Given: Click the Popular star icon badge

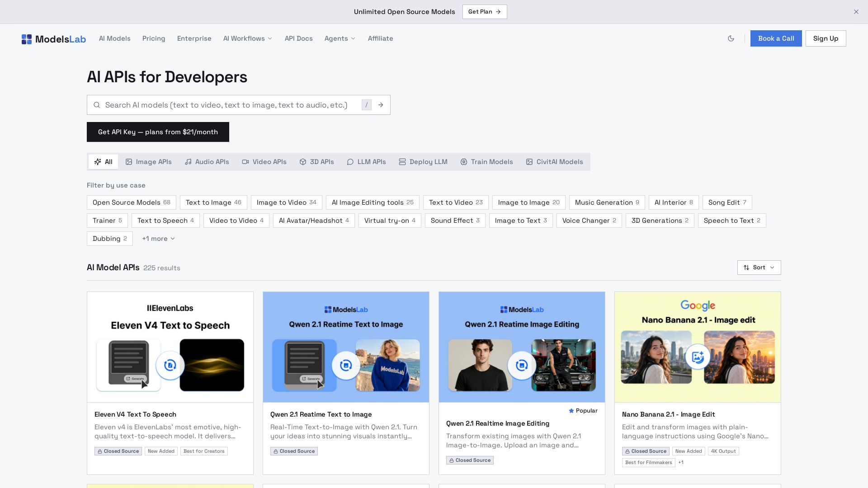Looking at the screenshot, I should pos(583,411).
